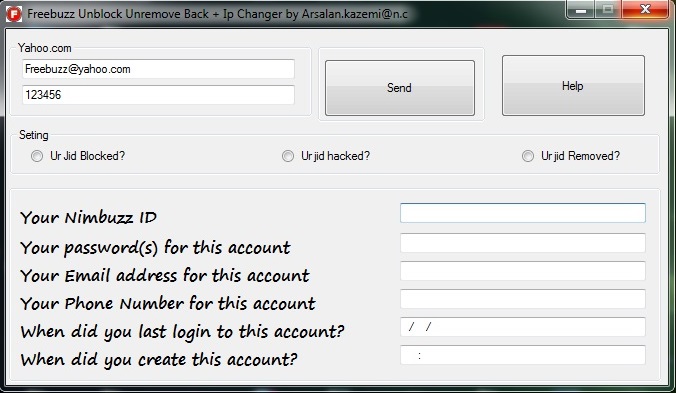
Task: Click the Yahoo password field showing 123456
Action: click(158, 95)
